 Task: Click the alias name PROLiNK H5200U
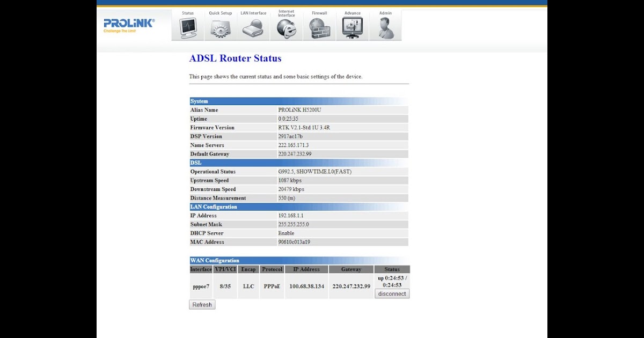[299, 110]
